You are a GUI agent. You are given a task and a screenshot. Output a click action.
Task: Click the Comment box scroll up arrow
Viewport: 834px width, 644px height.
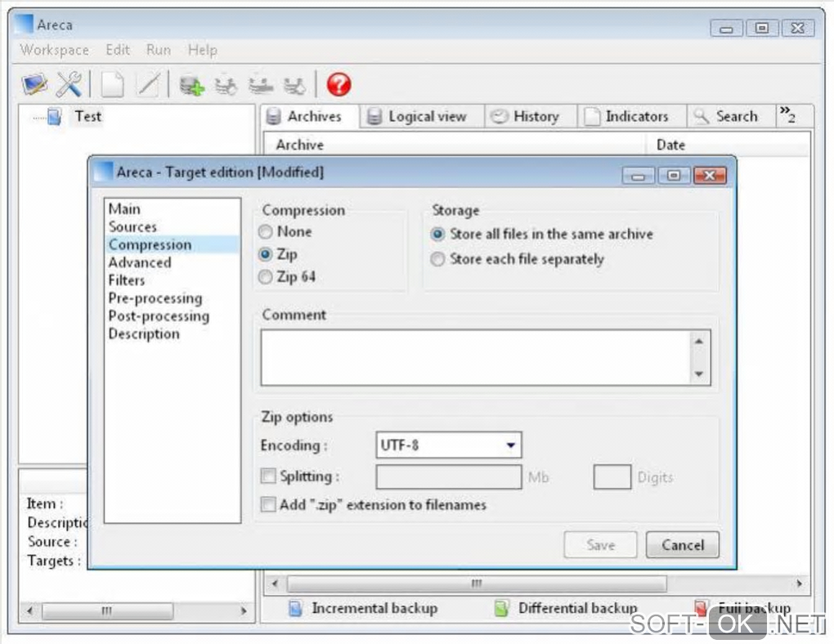pos(699,341)
